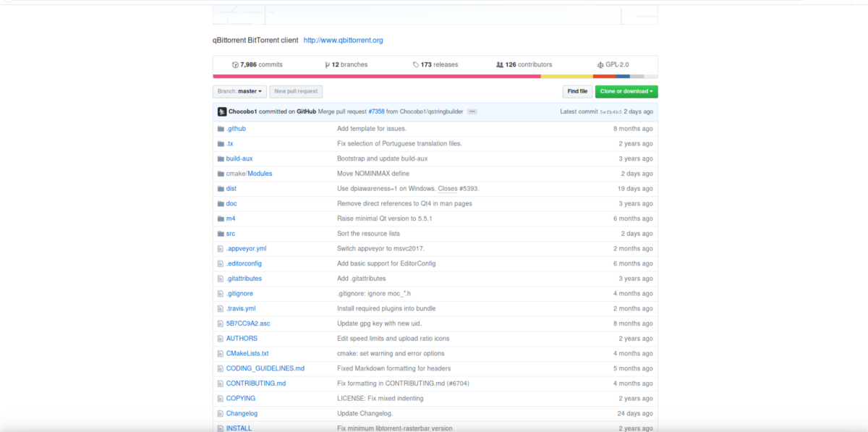Click the folder icon beside .tx
868x432 pixels.
coord(221,143)
